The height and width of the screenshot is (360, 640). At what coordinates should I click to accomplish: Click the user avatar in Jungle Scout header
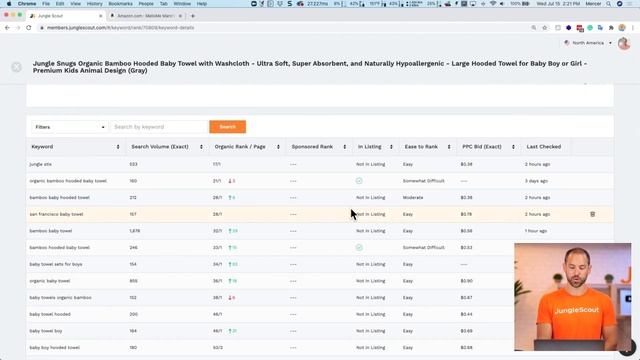pos(624,43)
